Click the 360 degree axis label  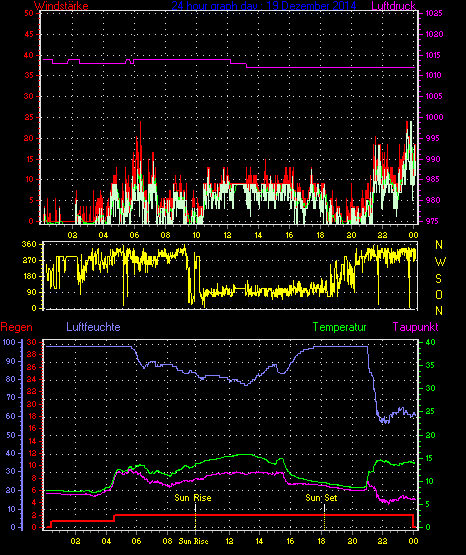[x=29, y=244]
